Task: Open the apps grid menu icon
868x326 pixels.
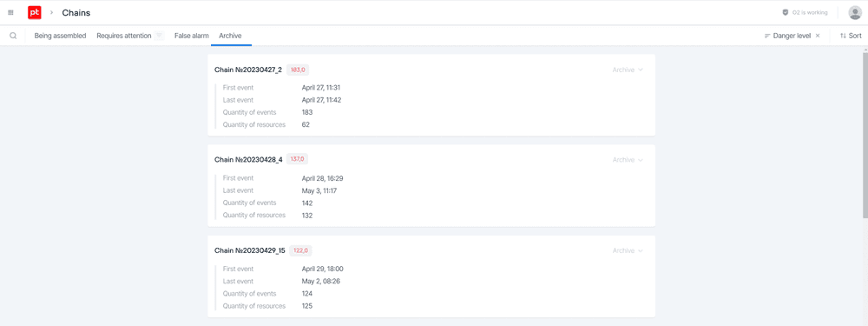Action: point(10,12)
